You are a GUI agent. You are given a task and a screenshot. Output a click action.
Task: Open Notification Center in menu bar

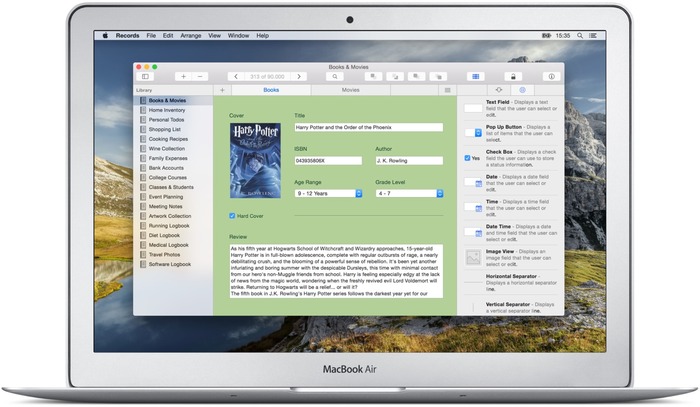593,36
